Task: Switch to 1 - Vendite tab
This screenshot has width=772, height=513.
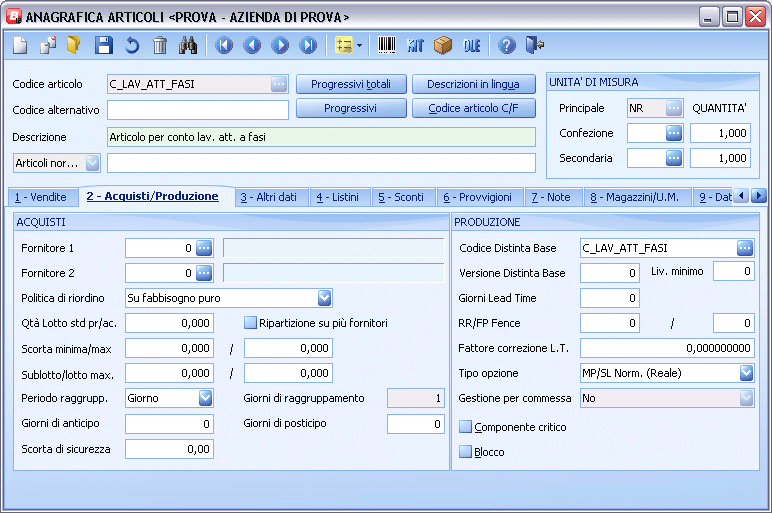Action: click(x=42, y=197)
